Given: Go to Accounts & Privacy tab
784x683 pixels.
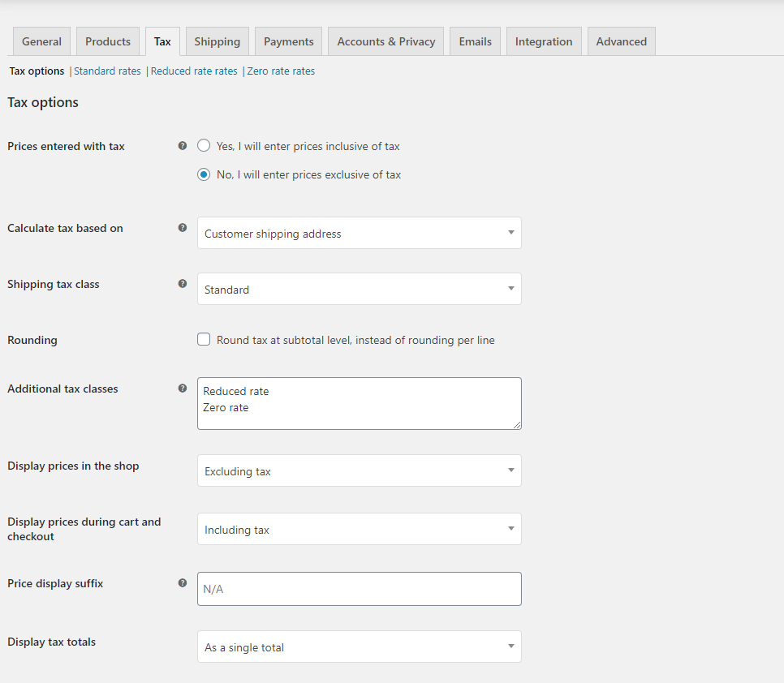Looking at the screenshot, I should point(386,41).
